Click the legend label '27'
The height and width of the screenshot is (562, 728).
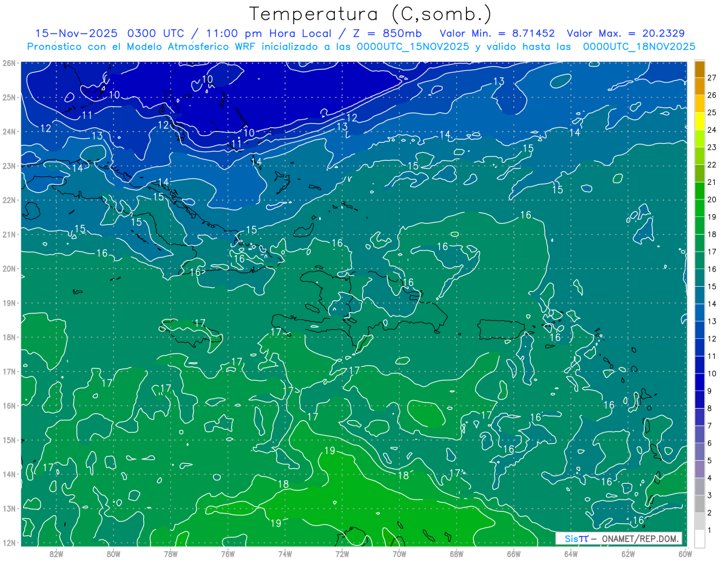coord(712,78)
